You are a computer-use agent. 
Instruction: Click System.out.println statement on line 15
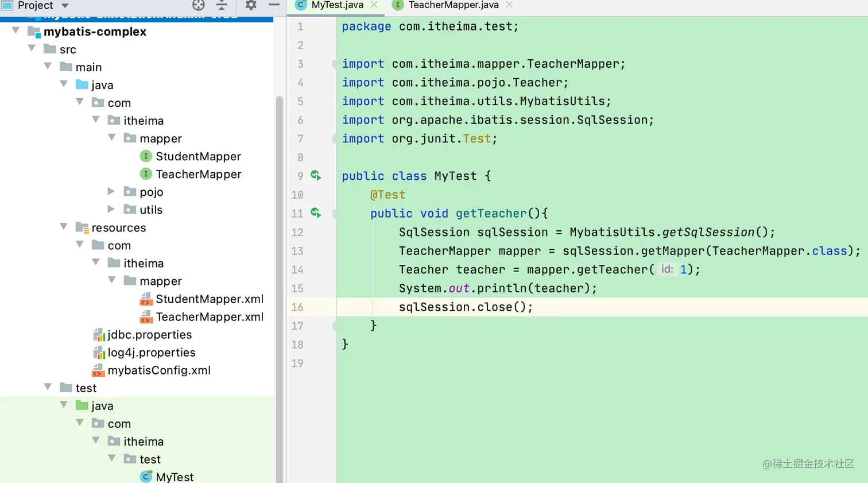tap(498, 288)
